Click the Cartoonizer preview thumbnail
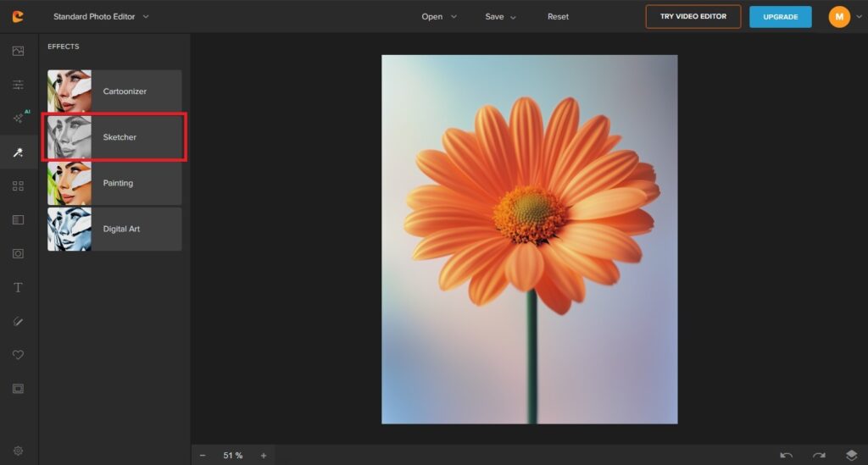Viewport: 868px width, 465px height. pos(70,91)
